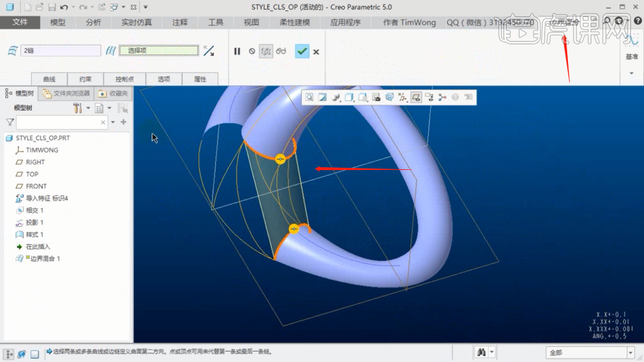Viewport: 644px width, 362px height.
Task: Click the first direction 2链 collector field
Action: [x=61, y=50]
